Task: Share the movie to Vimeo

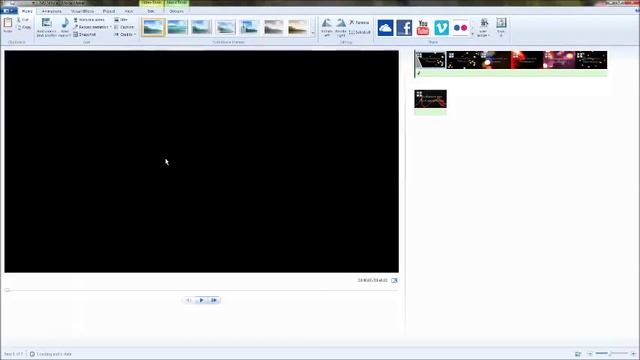Action: (442, 28)
